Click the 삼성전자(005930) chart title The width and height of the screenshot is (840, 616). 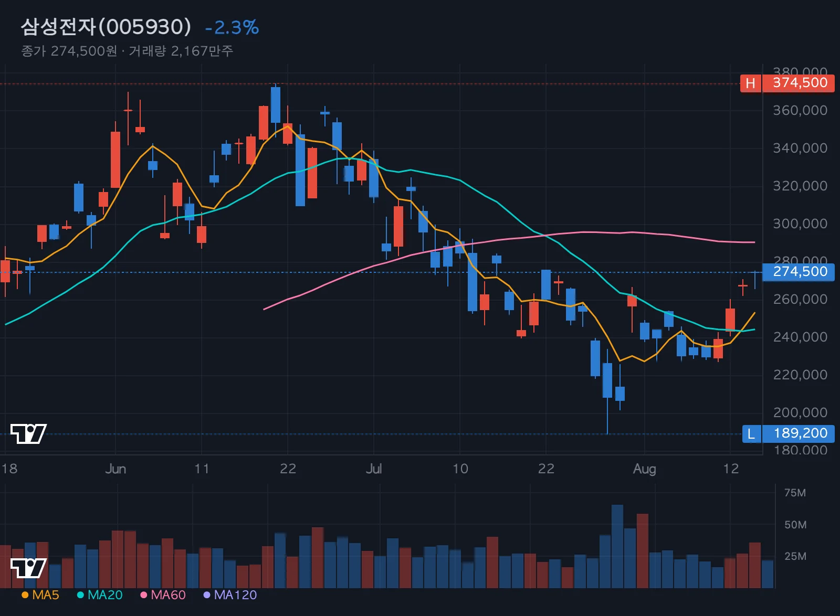coord(106,27)
